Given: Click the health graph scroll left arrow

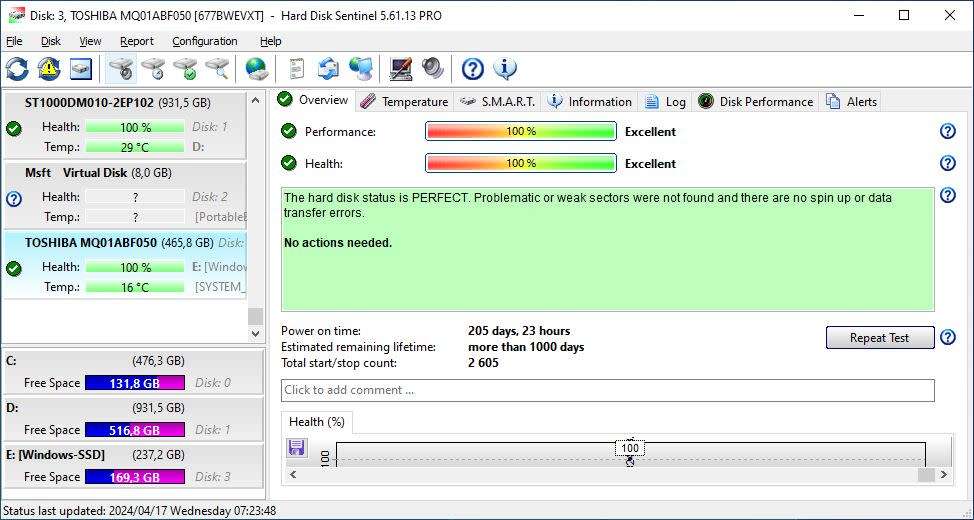Looking at the screenshot, I should pos(293,475).
